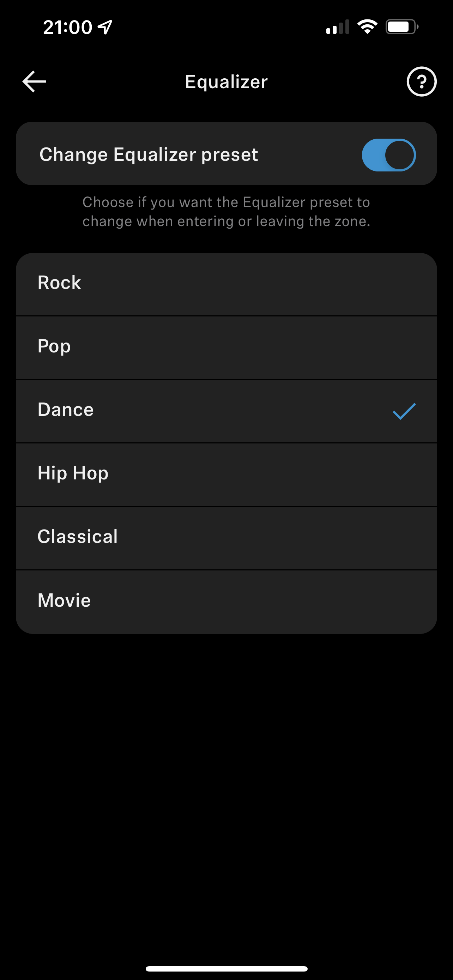Tap the battery indicator icon
This screenshot has height=980, width=453.
[402, 27]
